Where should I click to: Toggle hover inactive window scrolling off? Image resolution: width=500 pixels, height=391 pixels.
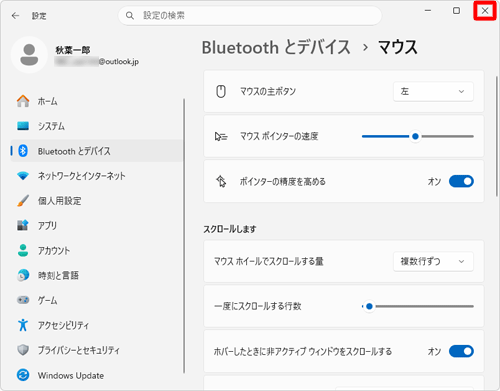pyautogui.click(x=461, y=351)
